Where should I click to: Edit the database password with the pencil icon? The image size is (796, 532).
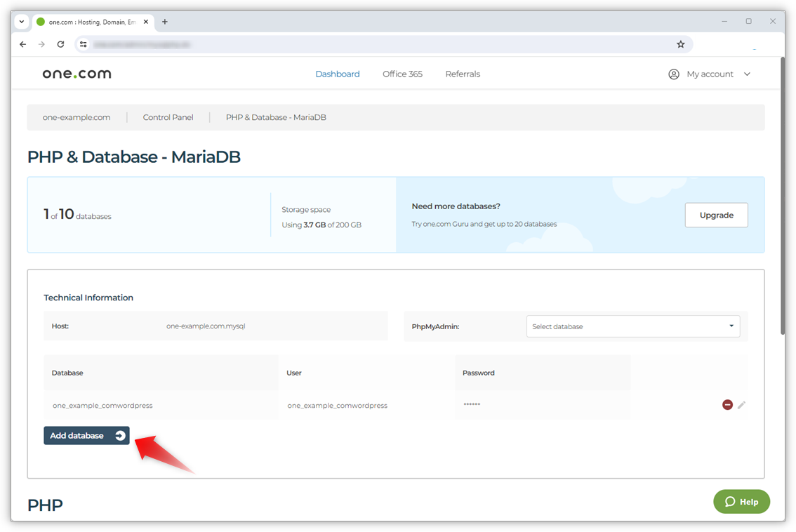(x=743, y=404)
